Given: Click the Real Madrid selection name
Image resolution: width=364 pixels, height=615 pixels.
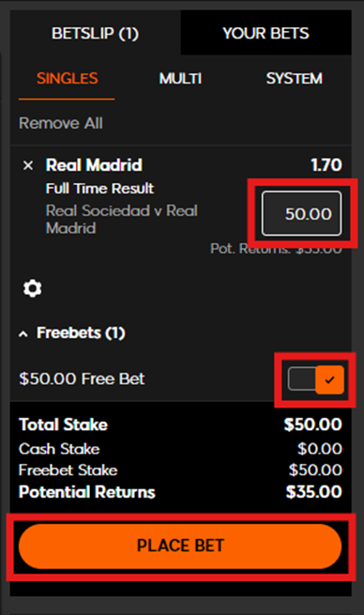Looking at the screenshot, I should [x=94, y=165].
